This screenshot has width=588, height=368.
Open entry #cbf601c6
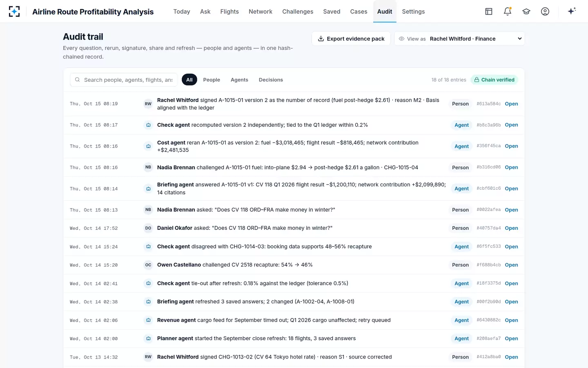(x=511, y=188)
